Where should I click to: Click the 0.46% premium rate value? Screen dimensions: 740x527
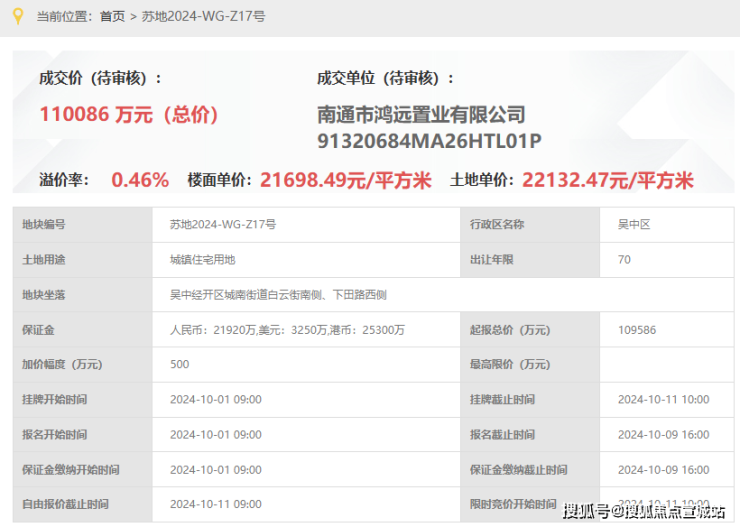pyautogui.click(x=140, y=180)
